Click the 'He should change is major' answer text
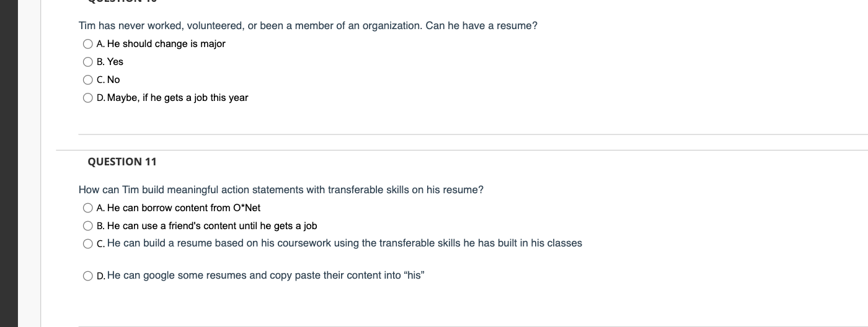The width and height of the screenshot is (868, 327). pyautogui.click(x=166, y=44)
